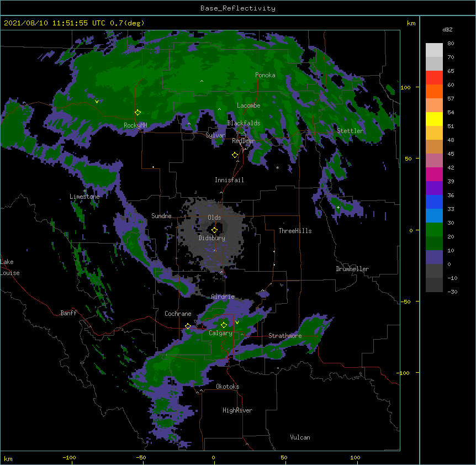Click the Ponoka city label
This screenshot has width=476, height=465.
pos(265,75)
